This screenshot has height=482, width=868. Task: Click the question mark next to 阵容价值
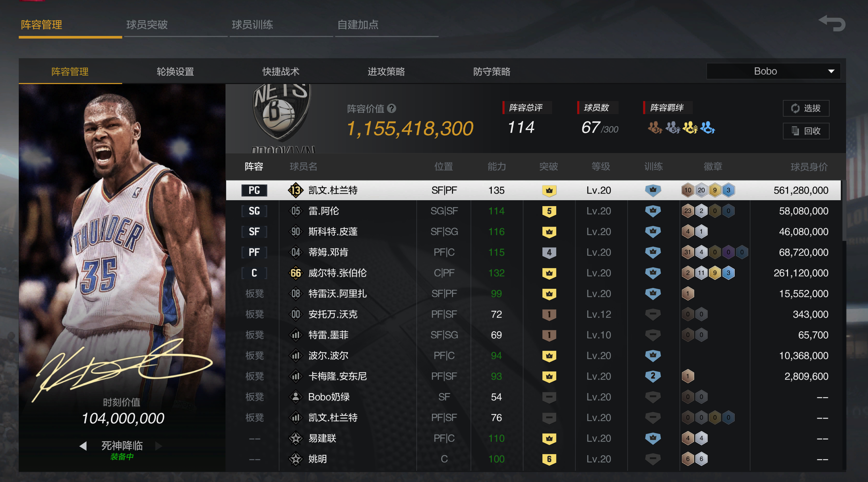pos(392,108)
